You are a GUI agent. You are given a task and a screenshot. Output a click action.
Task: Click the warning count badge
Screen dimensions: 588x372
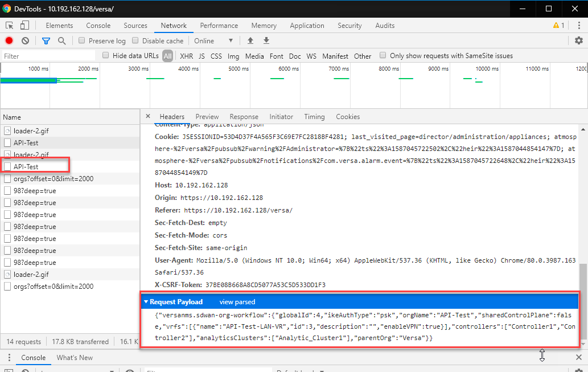(x=559, y=26)
